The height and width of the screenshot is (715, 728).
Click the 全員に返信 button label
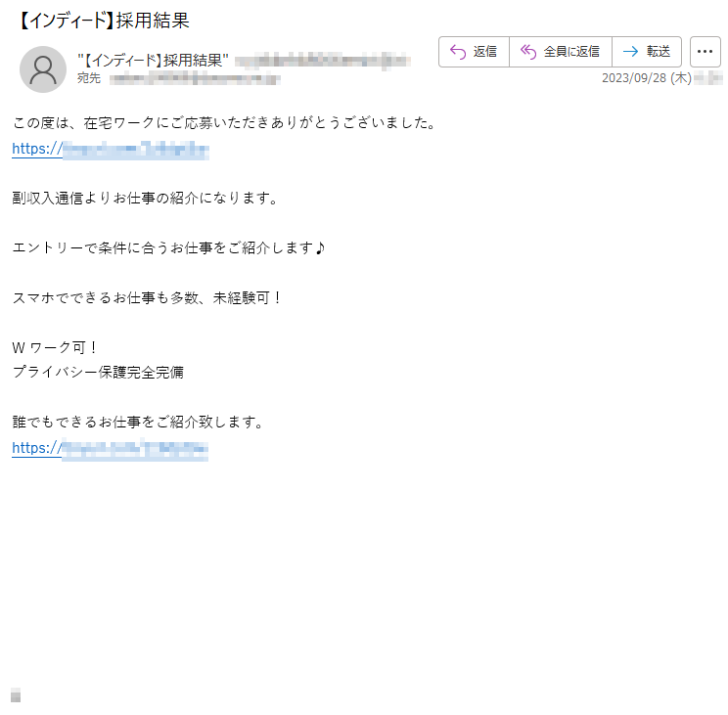(x=571, y=52)
